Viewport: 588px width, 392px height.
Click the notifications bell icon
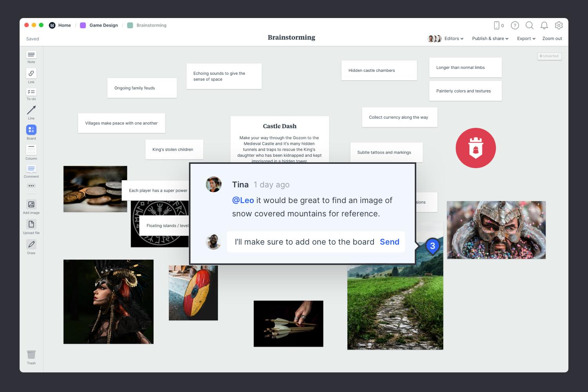pos(544,25)
